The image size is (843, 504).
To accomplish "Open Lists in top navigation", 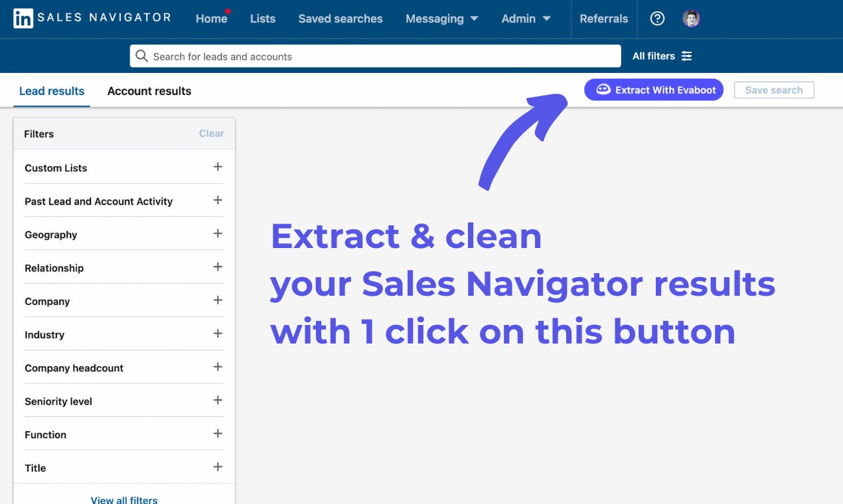I will (x=263, y=19).
